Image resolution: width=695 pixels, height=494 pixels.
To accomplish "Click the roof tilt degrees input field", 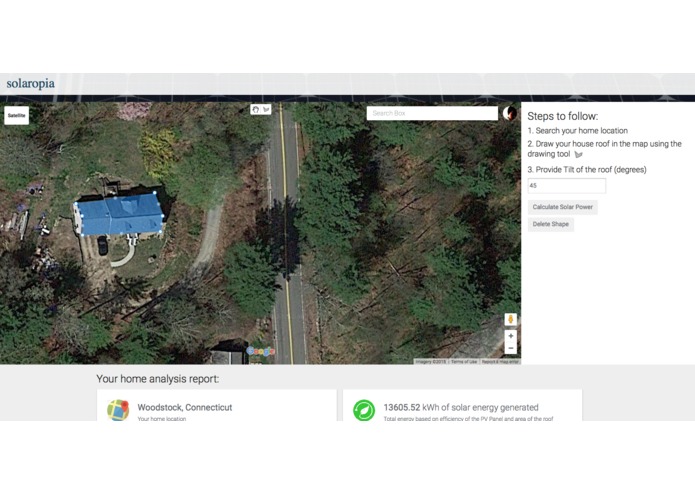I will point(566,186).
